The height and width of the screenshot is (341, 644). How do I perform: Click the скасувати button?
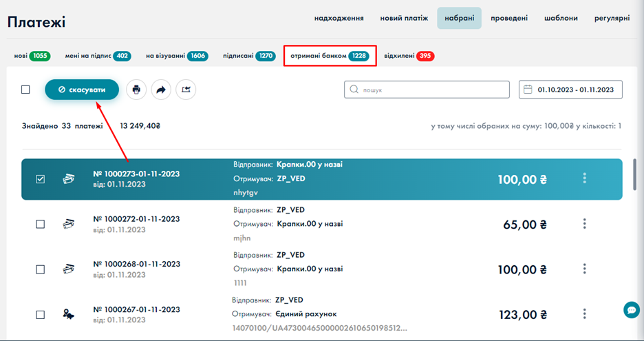click(82, 90)
